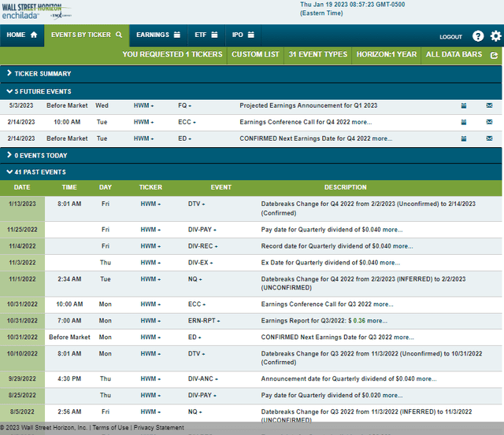This screenshot has width=504, height=435.
Task: Click calendar icon for the 5/3/2023 event
Action: click(x=464, y=105)
